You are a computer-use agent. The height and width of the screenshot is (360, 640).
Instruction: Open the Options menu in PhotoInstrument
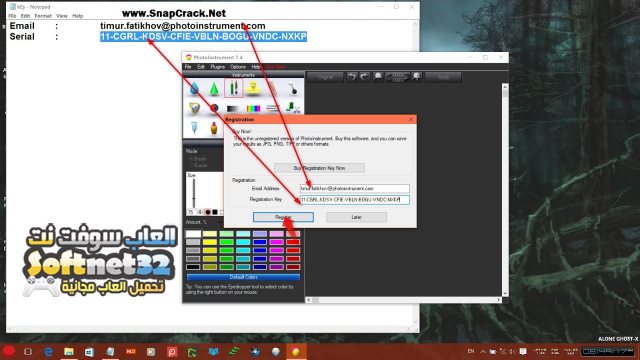pyautogui.click(x=238, y=67)
